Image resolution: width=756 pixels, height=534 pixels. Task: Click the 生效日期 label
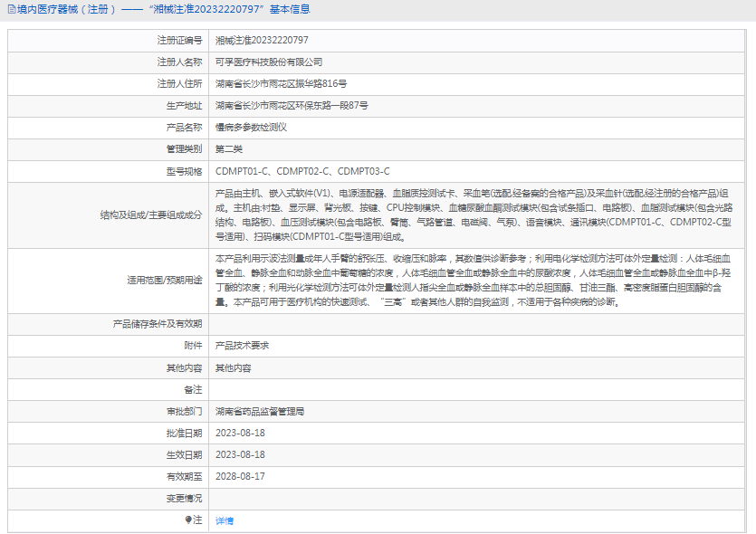tap(184, 455)
